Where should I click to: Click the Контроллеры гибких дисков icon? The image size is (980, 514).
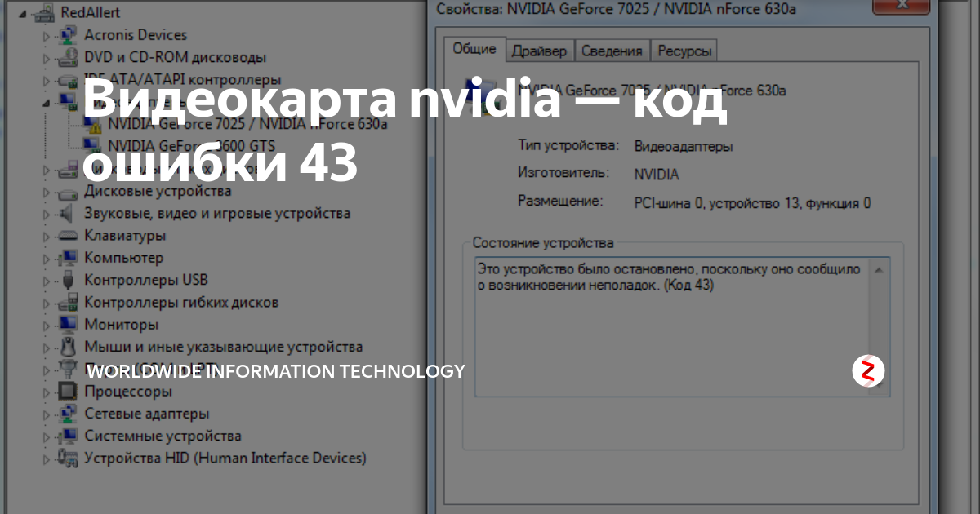[x=69, y=303]
